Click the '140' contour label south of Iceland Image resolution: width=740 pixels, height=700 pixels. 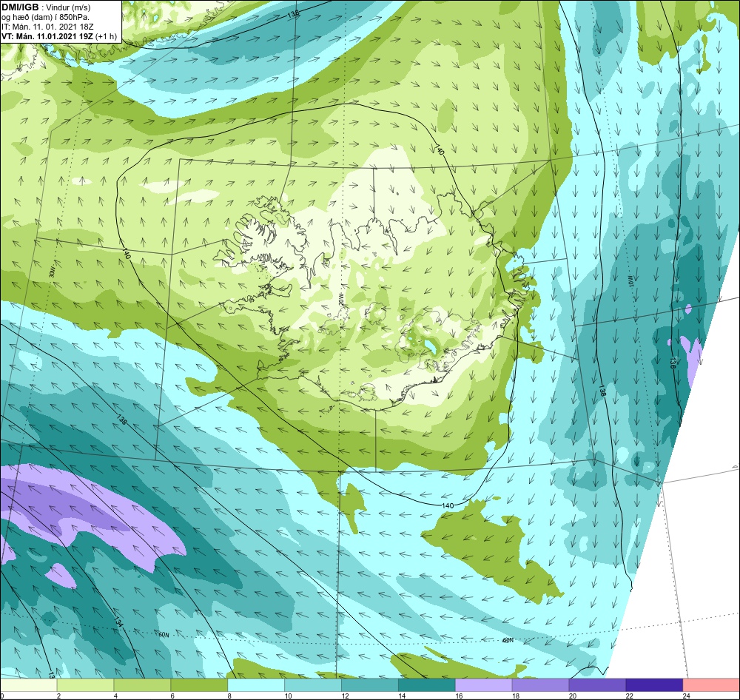pyautogui.click(x=448, y=505)
